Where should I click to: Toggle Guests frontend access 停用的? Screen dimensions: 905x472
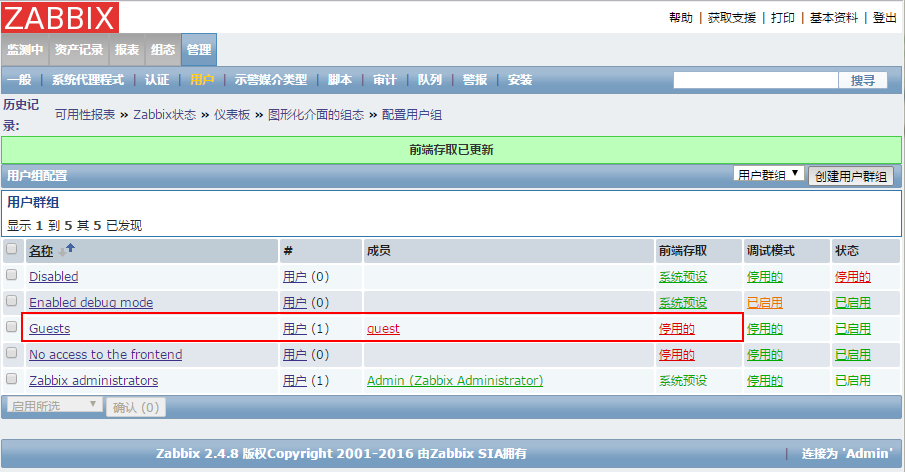(x=677, y=328)
